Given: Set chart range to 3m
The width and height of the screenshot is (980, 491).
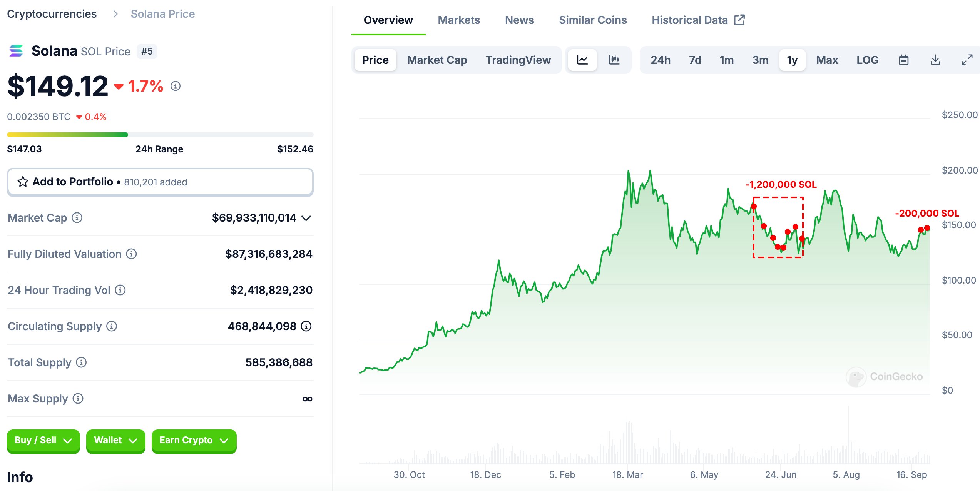Looking at the screenshot, I should (760, 60).
